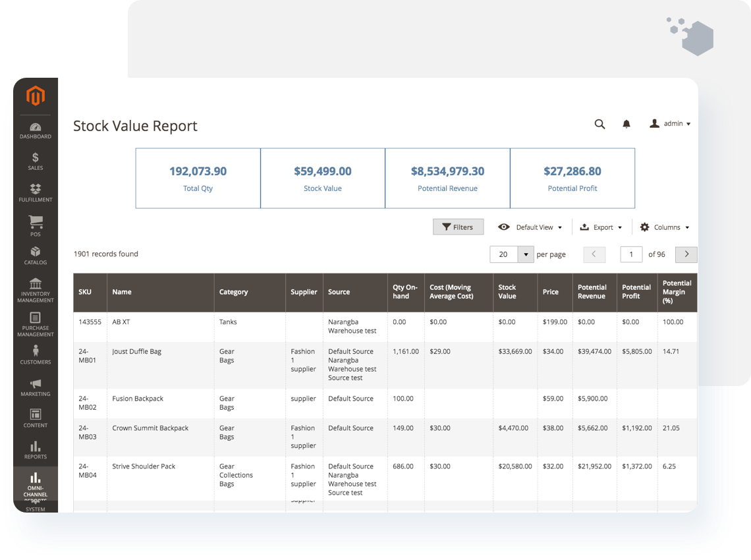
Task: Sort by Potential Margin (%) header
Action: [677, 293]
